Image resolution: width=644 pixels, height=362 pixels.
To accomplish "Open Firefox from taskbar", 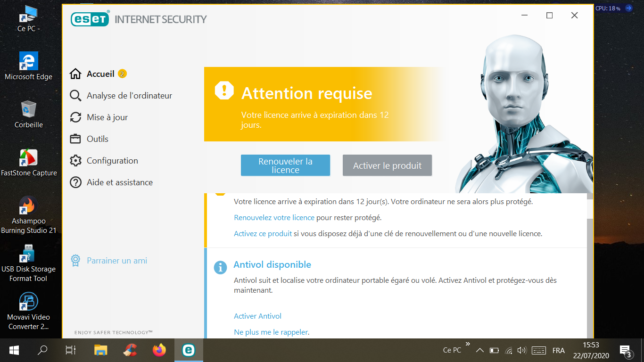I will 159,350.
